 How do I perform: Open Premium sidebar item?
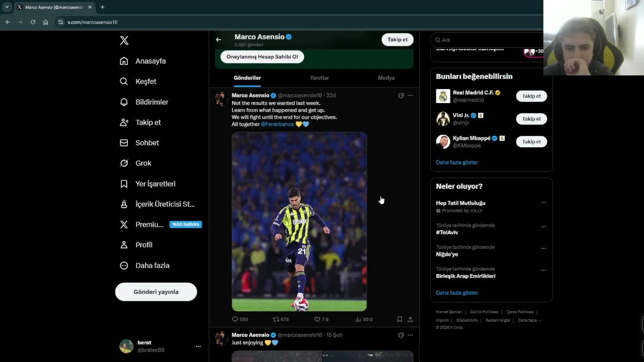click(x=160, y=224)
